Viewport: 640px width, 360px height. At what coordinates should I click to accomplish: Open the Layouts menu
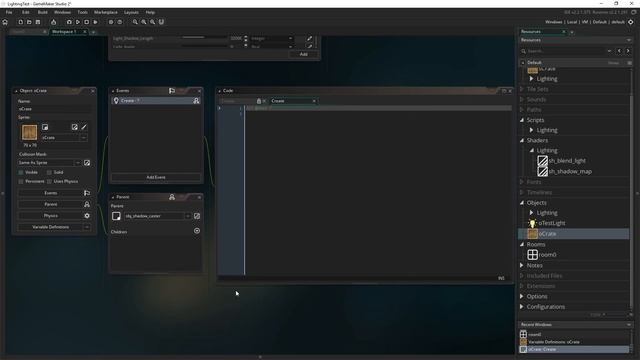[131, 12]
